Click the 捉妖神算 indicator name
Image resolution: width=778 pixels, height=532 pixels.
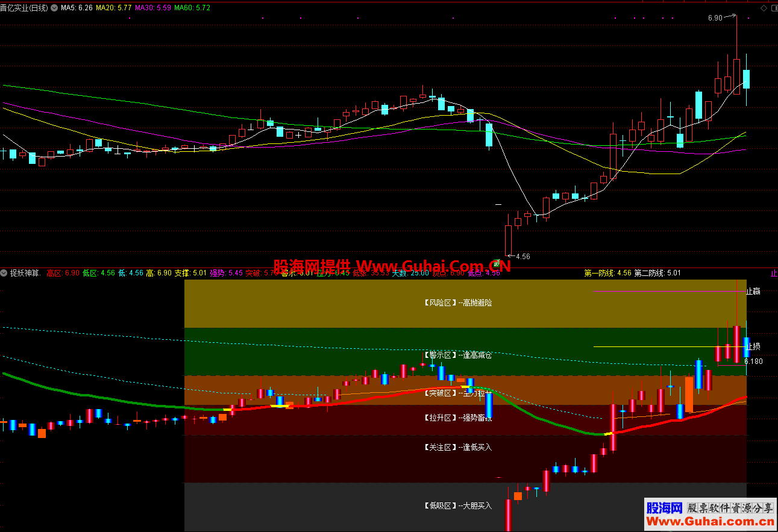click(25, 273)
